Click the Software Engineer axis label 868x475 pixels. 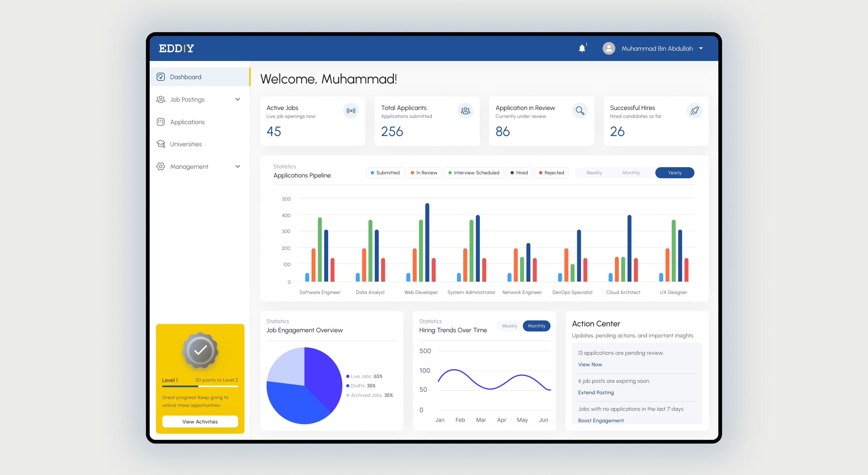pos(320,292)
